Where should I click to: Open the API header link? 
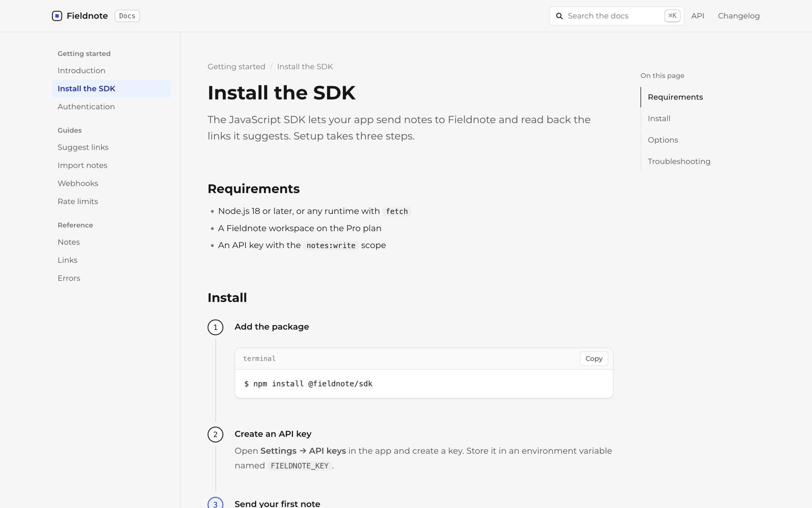pos(698,16)
